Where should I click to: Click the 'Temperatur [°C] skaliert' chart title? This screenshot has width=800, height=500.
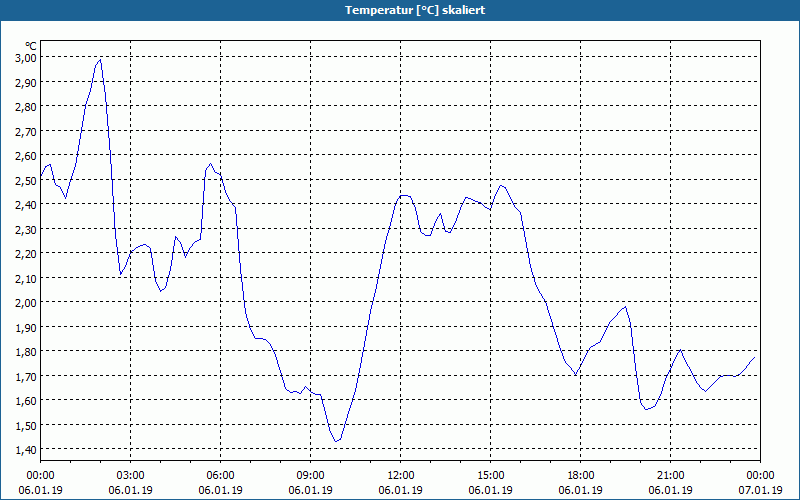pyautogui.click(x=415, y=10)
